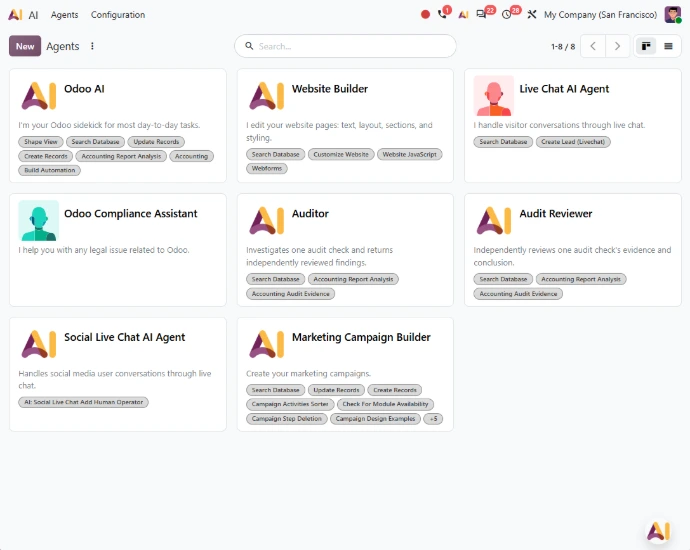
Task: Click the Create Lead (Livechat) tag
Action: pos(573,142)
